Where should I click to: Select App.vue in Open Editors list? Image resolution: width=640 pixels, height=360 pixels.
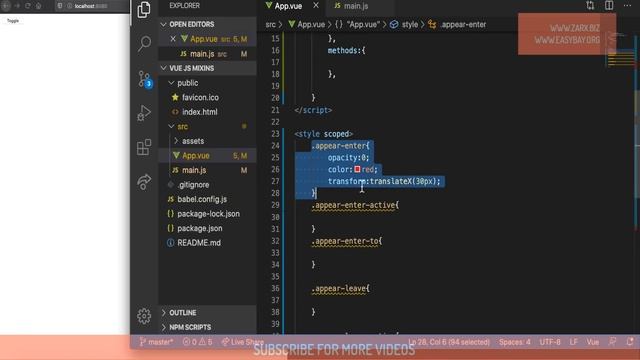(x=207, y=39)
